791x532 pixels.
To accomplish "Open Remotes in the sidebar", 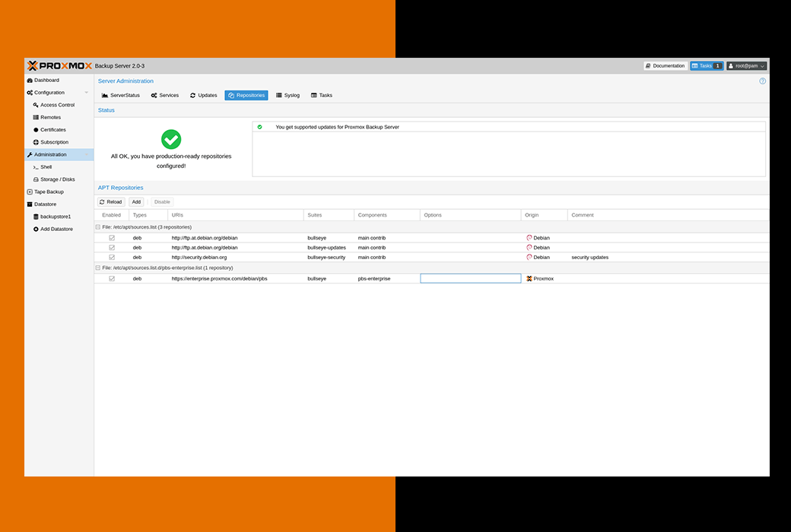I will click(59, 118).
